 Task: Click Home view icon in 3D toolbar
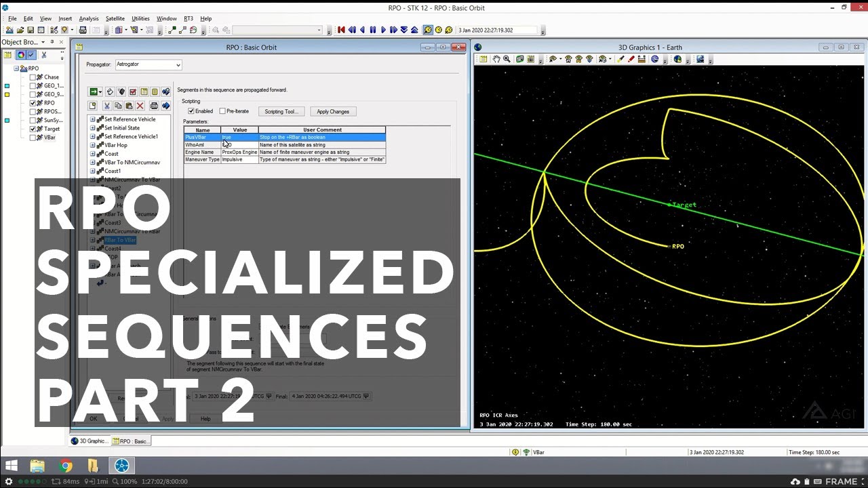(569, 59)
